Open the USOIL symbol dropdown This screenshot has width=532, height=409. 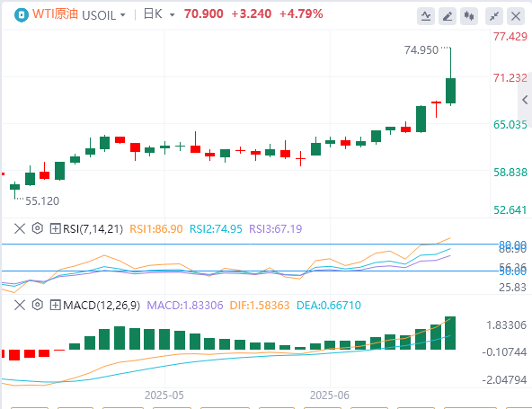pos(104,15)
